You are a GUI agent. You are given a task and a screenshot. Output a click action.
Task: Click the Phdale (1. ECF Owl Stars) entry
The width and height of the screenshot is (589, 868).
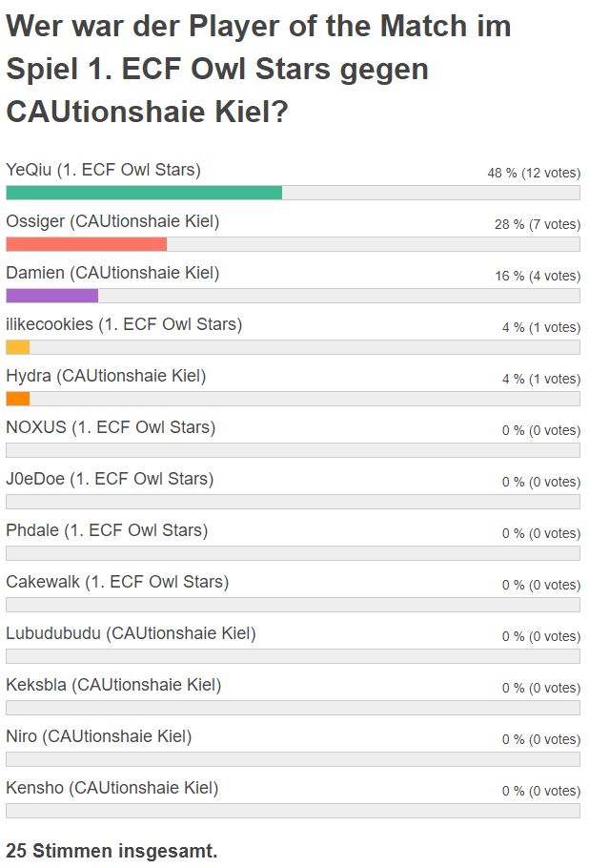tap(107, 529)
